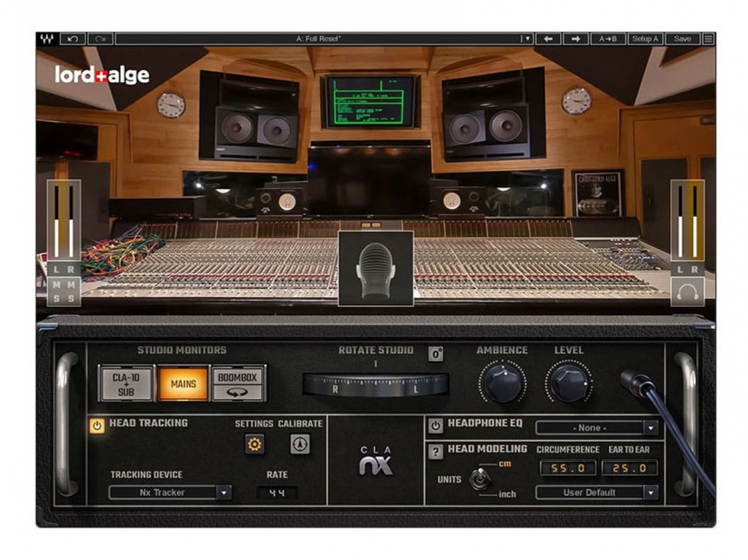Click the A→B copy button
This screenshot has height=560, width=748.
point(608,39)
